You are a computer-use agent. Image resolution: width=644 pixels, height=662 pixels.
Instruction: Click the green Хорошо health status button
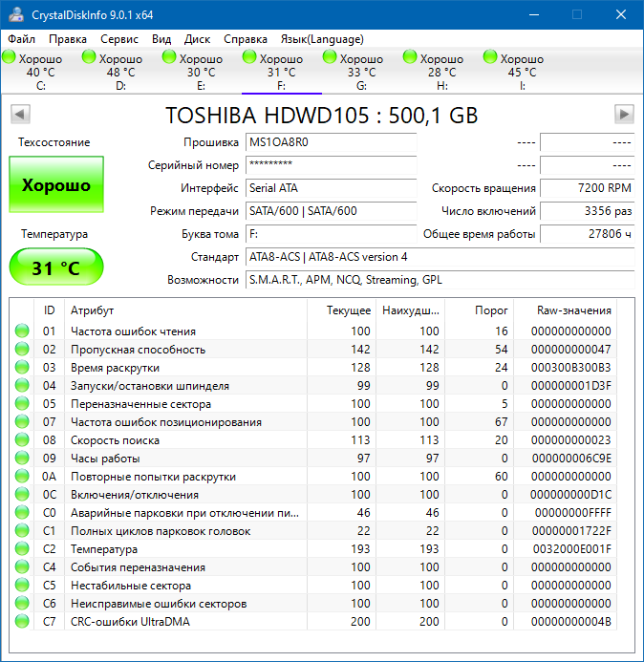coord(56,184)
